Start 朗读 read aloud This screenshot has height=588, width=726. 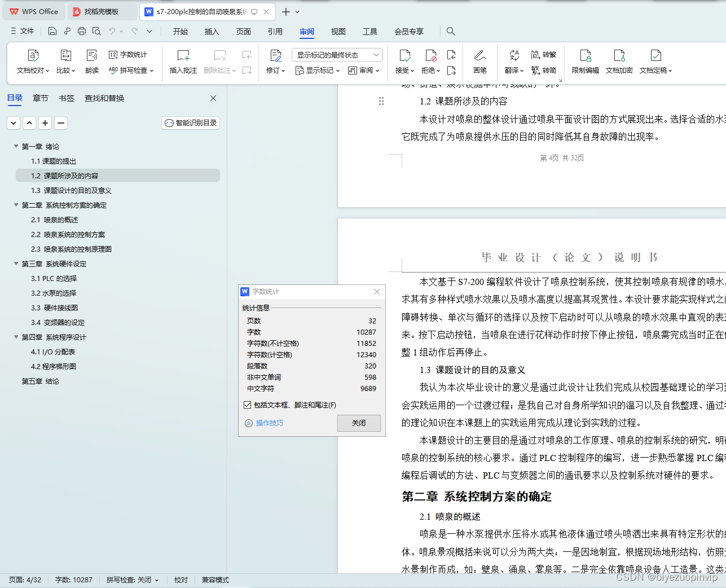coord(92,62)
